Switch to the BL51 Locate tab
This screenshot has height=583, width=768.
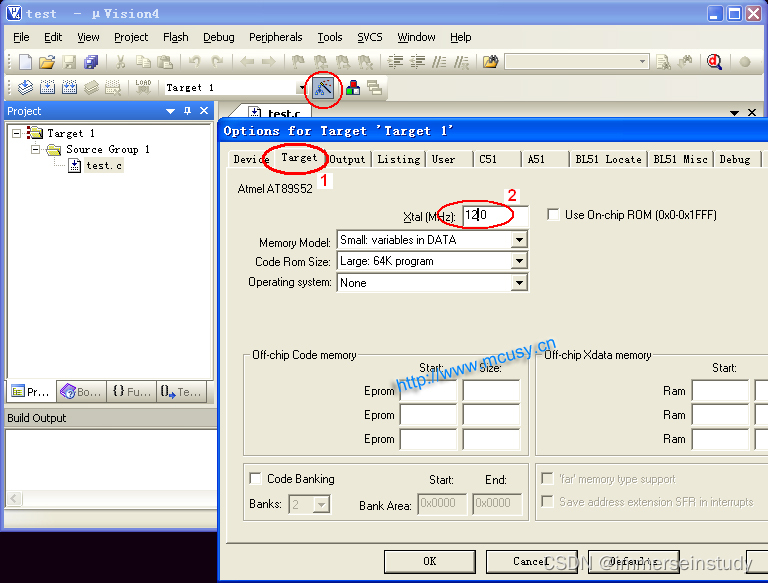click(608, 159)
